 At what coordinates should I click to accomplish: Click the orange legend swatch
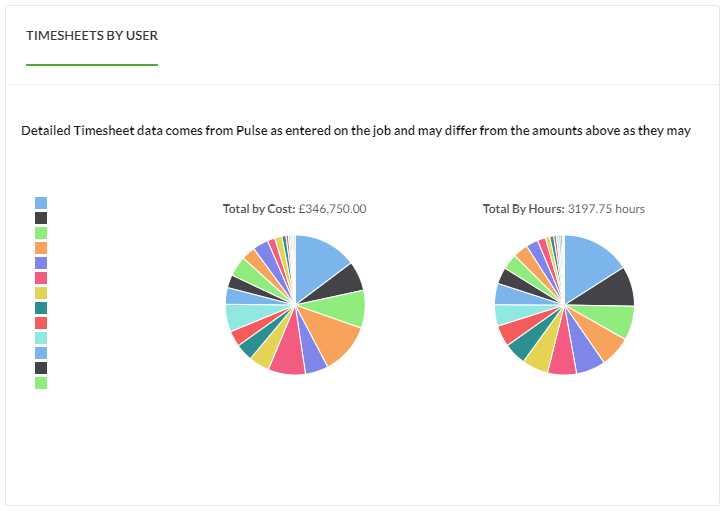click(41, 248)
